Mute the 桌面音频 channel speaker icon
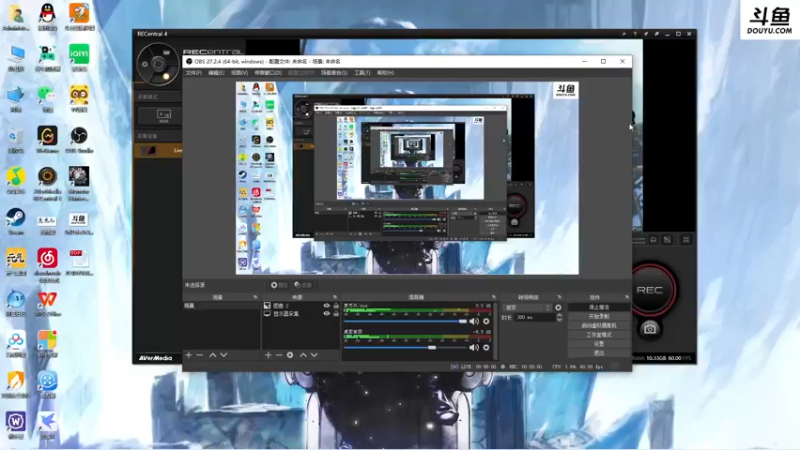 coord(474,347)
